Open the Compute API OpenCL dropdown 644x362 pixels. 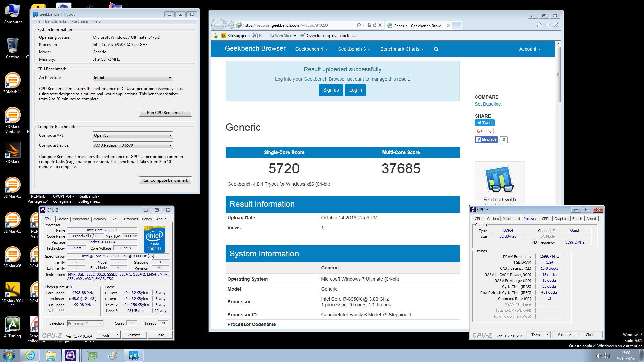tap(133, 135)
